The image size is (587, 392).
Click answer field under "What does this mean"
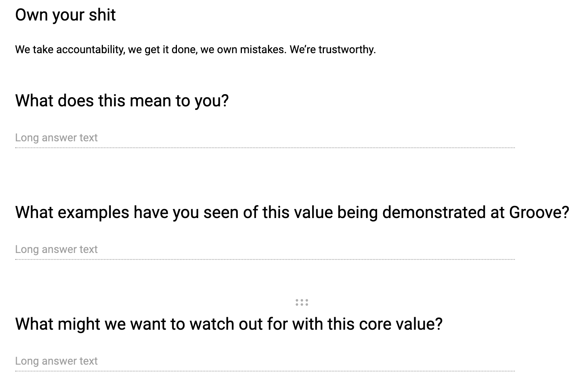coord(265,138)
